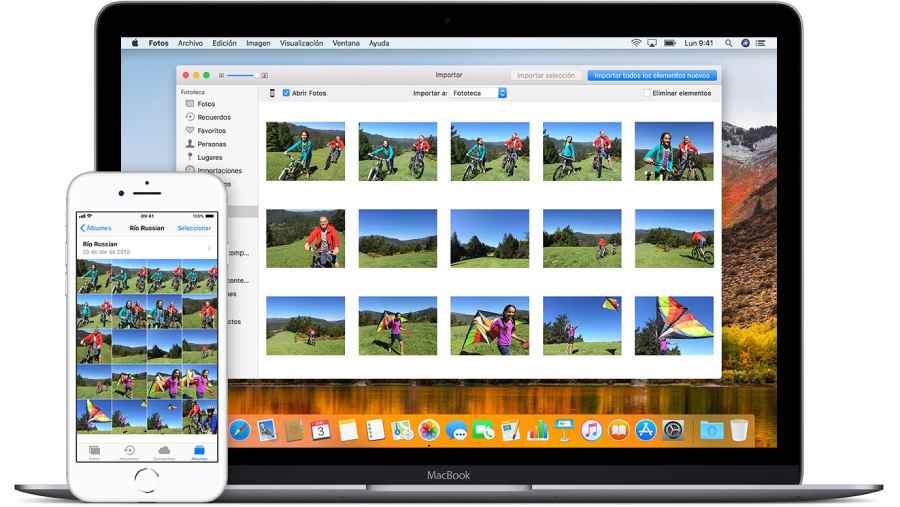This screenshot has width=900, height=507.
Task: Open the Mail stamp icon in Dock
Action: [x=267, y=430]
